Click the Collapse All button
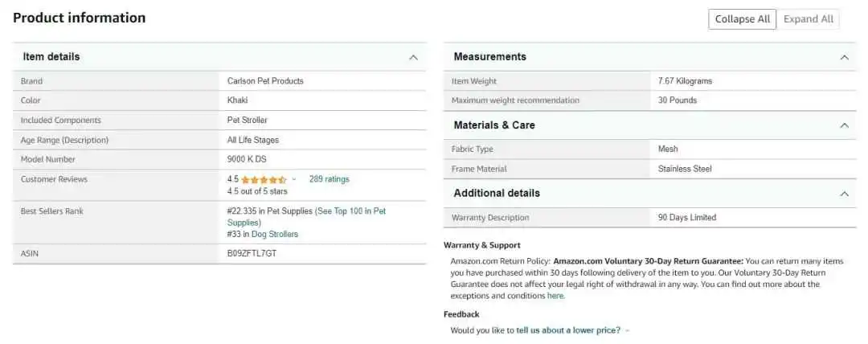The width and height of the screenshot is (868, 344). tap(743, 18)
